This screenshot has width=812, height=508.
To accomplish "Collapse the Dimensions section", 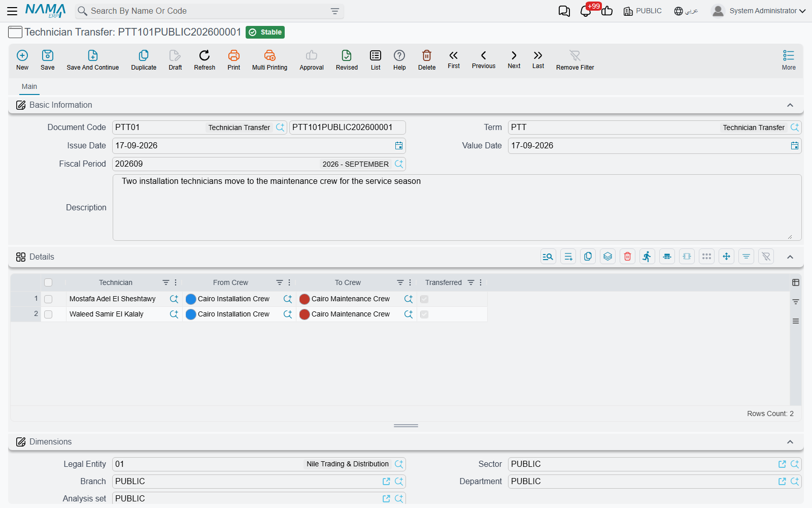I will click(x=790, y=442).
